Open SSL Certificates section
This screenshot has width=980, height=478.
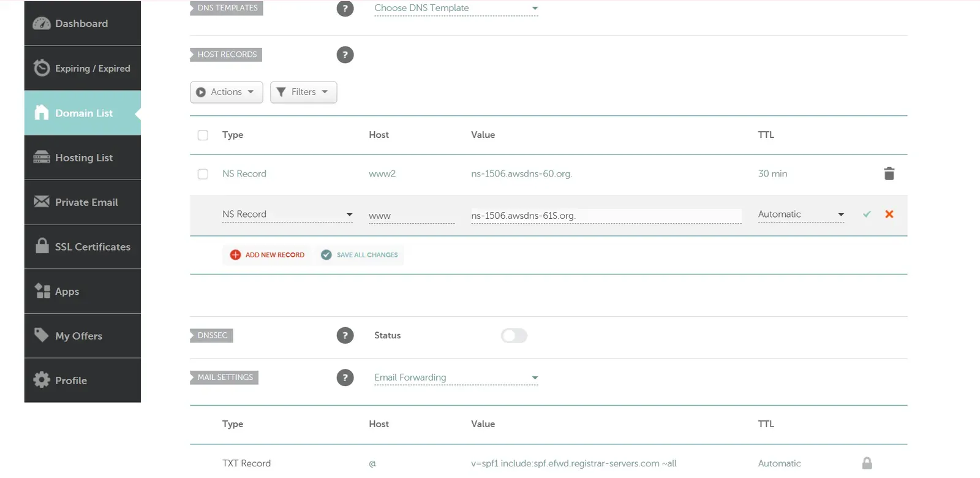(x=83, y=247)
